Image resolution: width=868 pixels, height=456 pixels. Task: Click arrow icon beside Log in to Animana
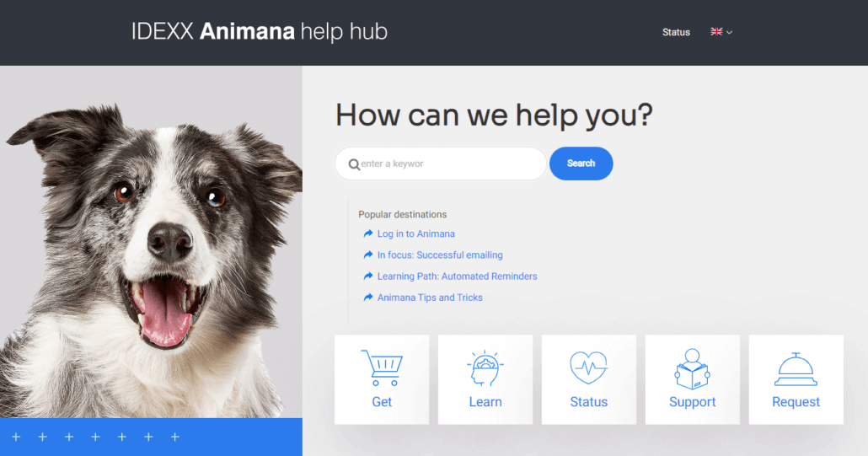click(368, 233)
